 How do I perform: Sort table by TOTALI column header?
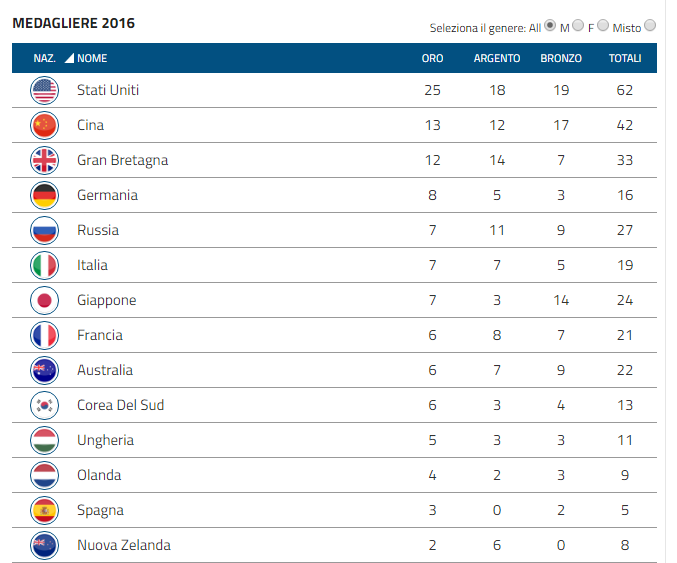[x=625, y=58]
